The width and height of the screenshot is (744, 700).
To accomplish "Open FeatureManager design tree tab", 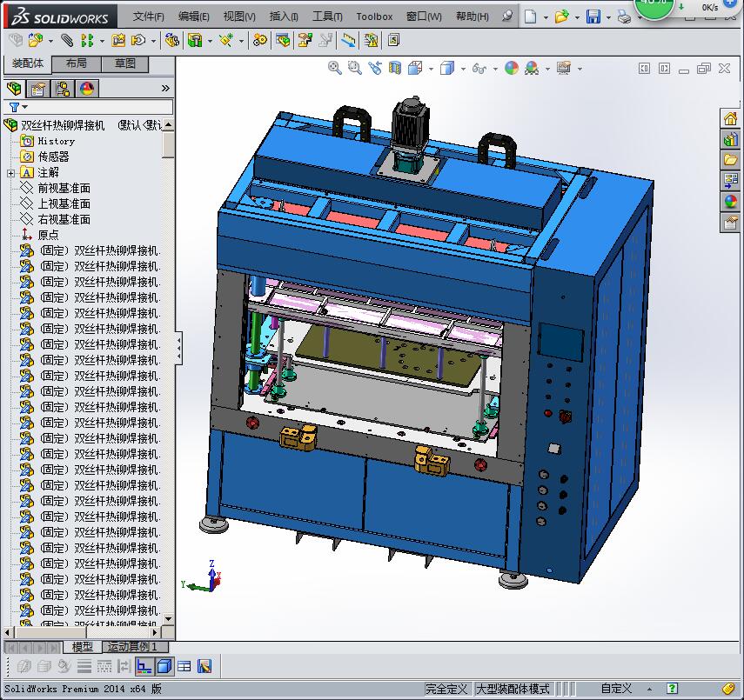I will [14, 88].
